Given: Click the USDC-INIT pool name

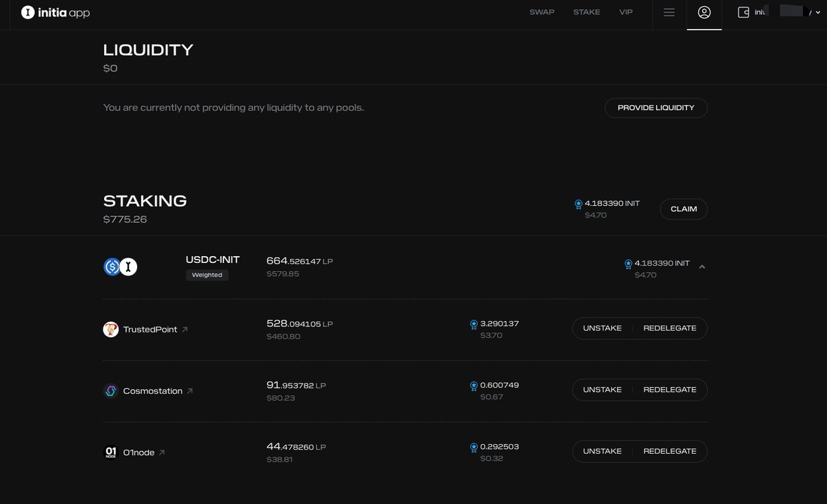Looking at the screenshot, I should coord(212,260).
